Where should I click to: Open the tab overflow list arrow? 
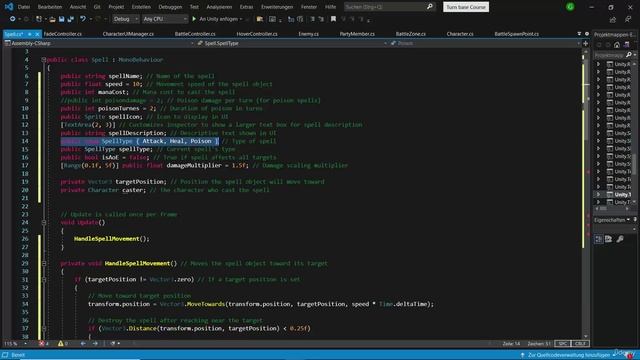579,34
